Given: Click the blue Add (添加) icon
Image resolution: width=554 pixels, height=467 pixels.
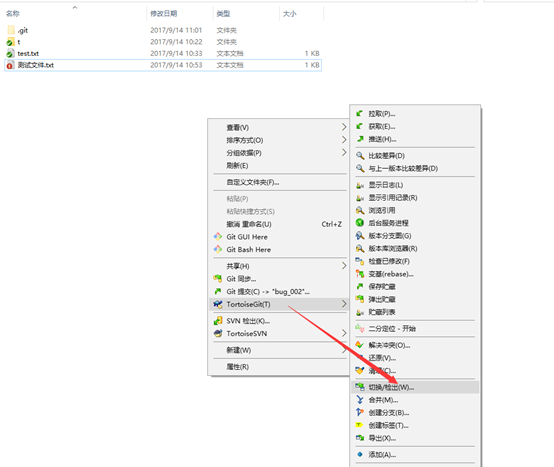Looking at the screenshot, I should point(360,454).
